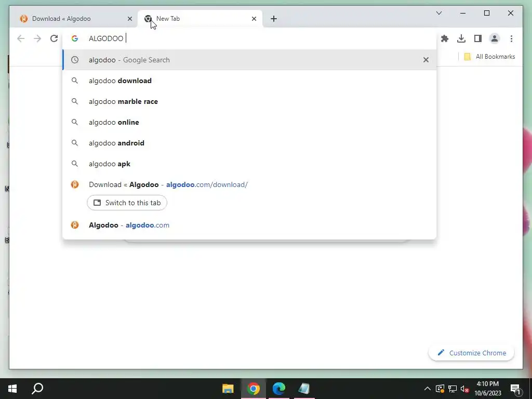Image resolution: width=532 pixels, height=399 pixels.
Task: Open the new tab plus button
Action: (x=274, y=19)
